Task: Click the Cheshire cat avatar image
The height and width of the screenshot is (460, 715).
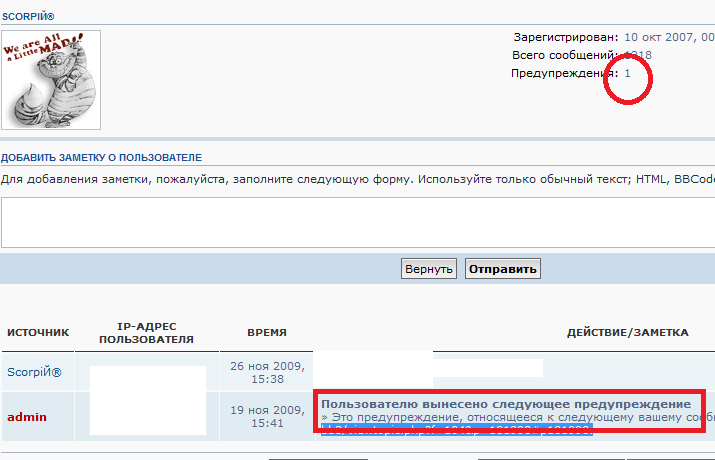Action: pos(51,80)
